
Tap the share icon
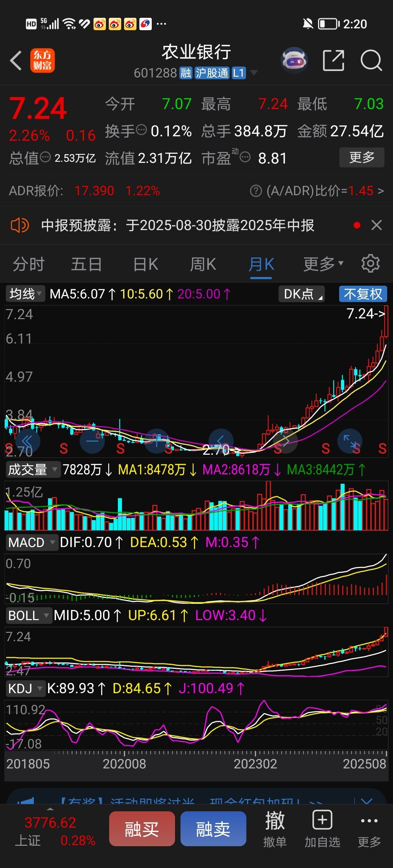pos(333,60)
